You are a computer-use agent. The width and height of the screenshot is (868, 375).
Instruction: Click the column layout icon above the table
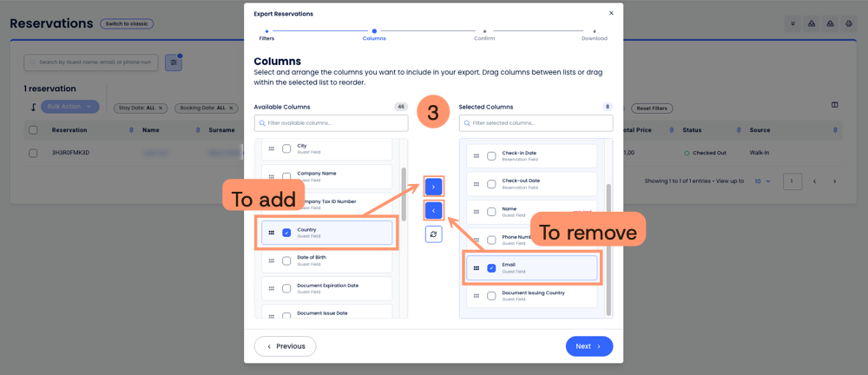click(835, 105)
